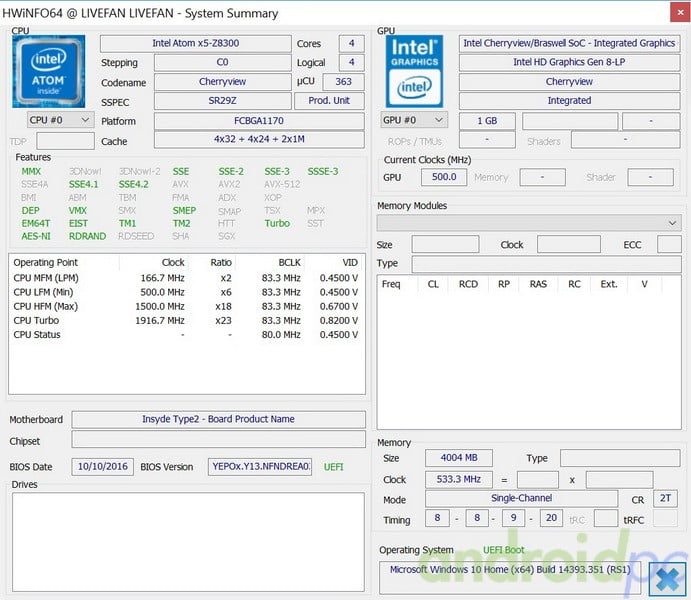Select the CPU LFM (Min) row
Screen dimensions: 691x600
click(x=186, y=292)
